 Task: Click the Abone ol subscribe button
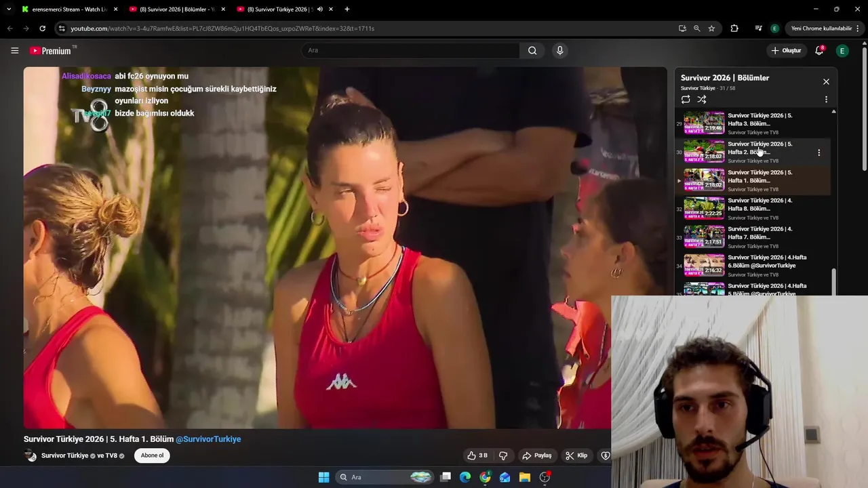152,455
